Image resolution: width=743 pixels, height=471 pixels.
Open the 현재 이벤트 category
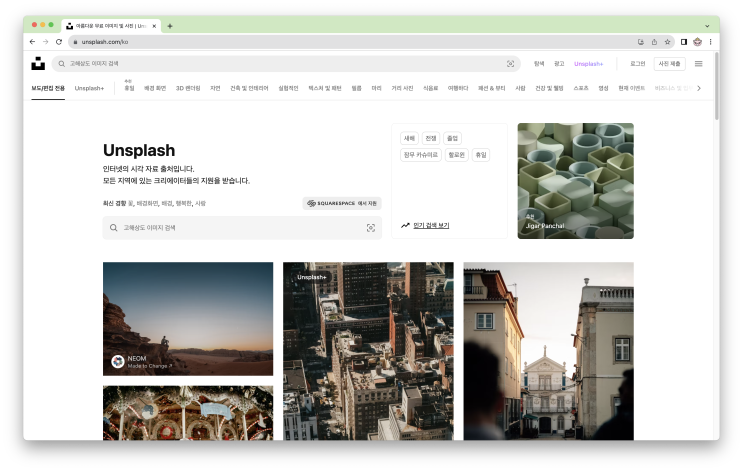pos(631,88)
